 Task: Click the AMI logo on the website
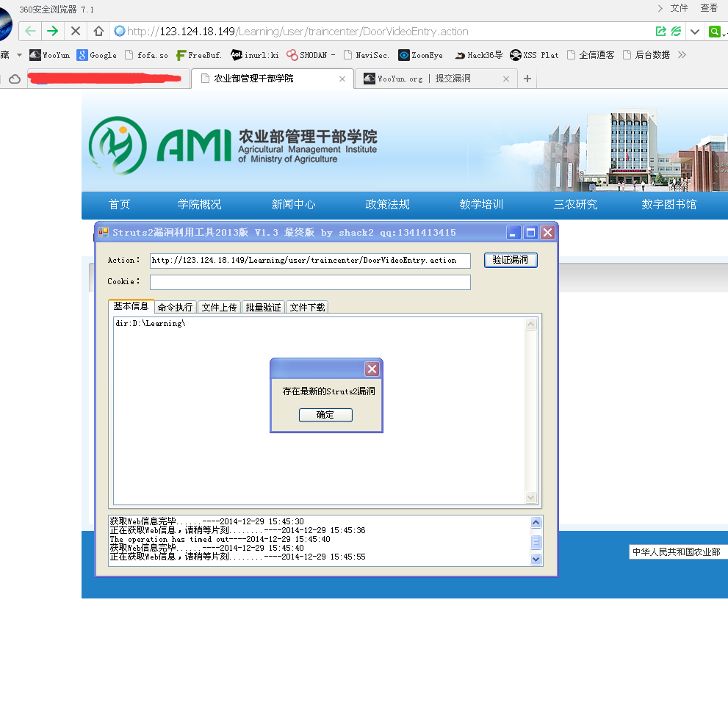[233, 145]
